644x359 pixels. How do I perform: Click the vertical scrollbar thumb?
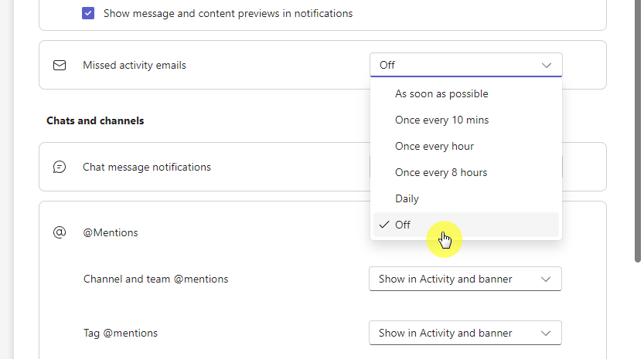638,131
